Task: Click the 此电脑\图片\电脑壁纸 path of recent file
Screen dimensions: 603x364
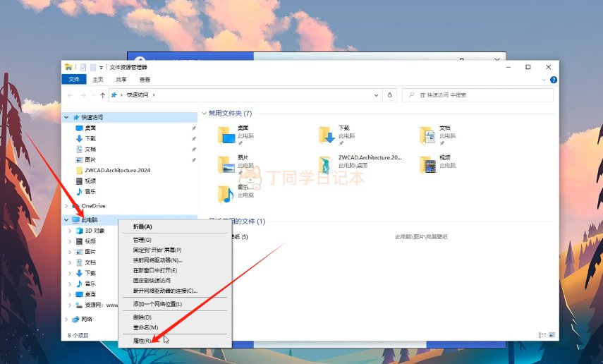Action: [421, 236]
